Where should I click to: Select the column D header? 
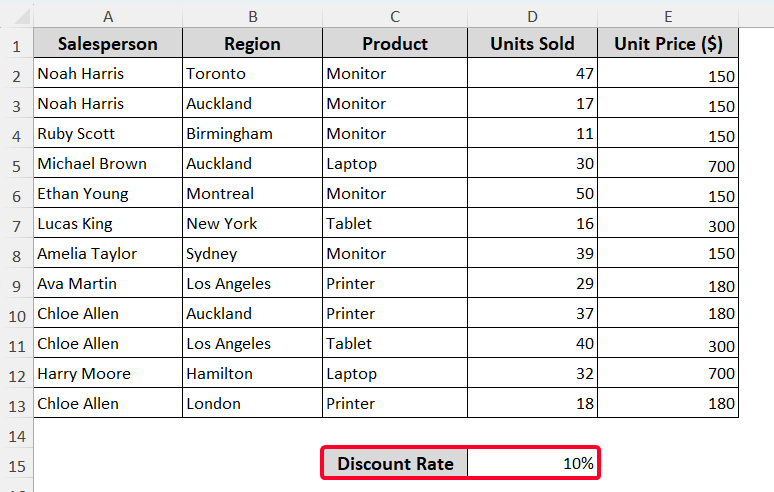point(532,15)
